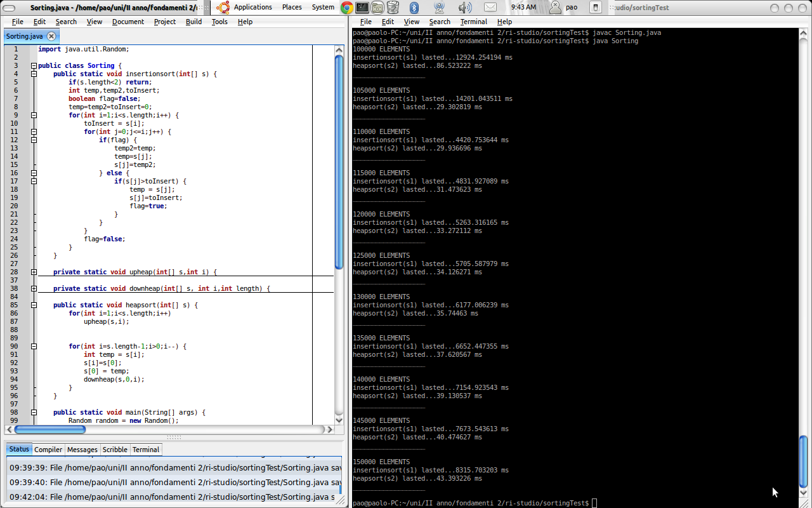
Task: Collapse the outer for-loop fold at line 9
Action: click(34, 115)
